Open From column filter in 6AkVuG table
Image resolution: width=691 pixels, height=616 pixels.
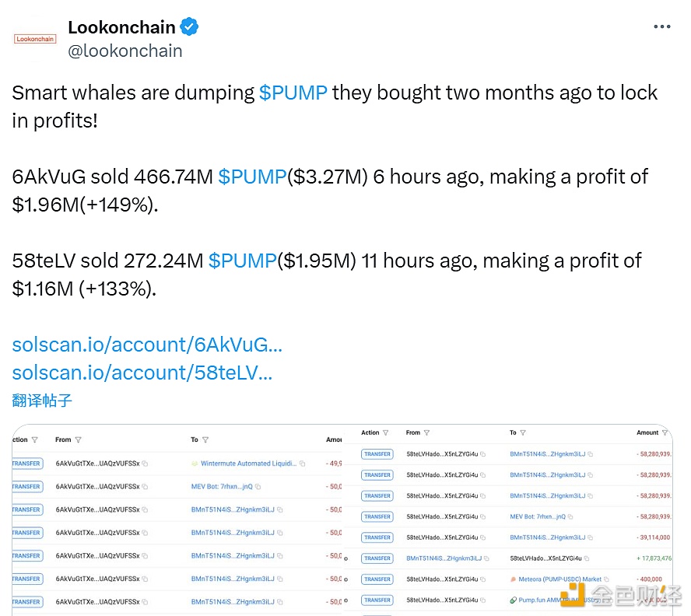click(x=78, y=440)
